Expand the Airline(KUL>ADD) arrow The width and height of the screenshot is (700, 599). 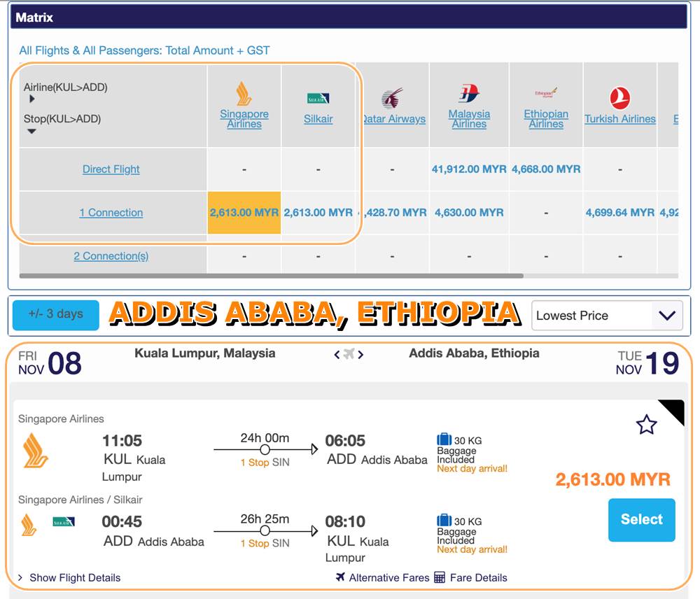click(31, 99)
